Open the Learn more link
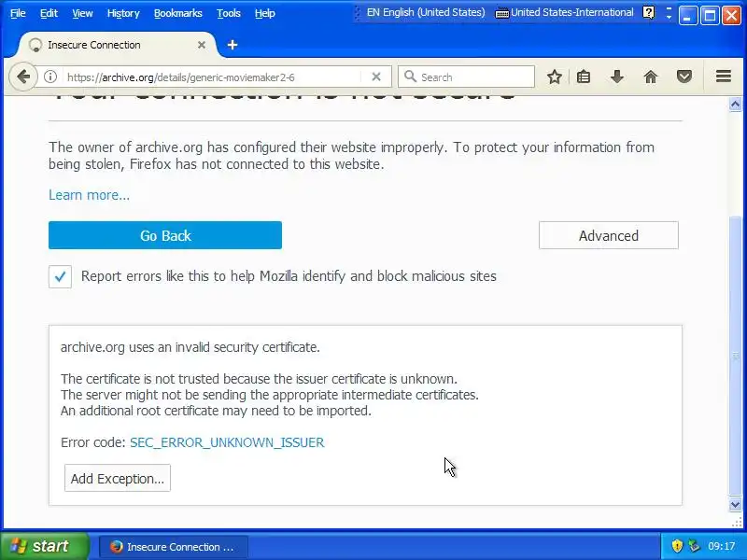Screen dimensions: 747x560 click(89, 195)
